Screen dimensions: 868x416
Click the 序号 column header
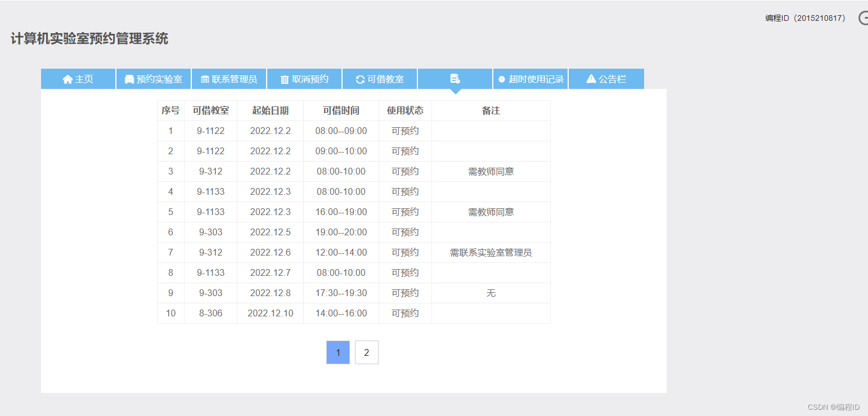tap(170, 111)
